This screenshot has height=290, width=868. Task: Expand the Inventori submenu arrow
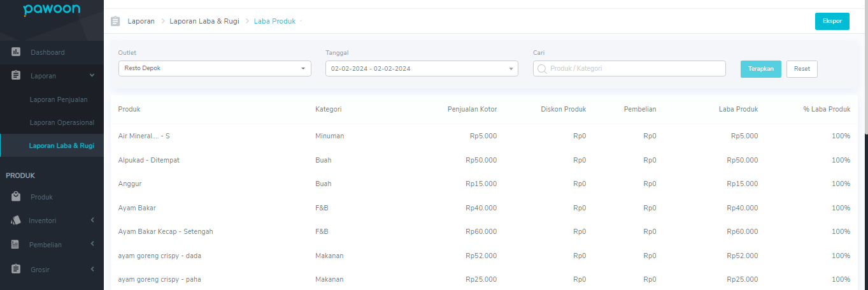92,221
